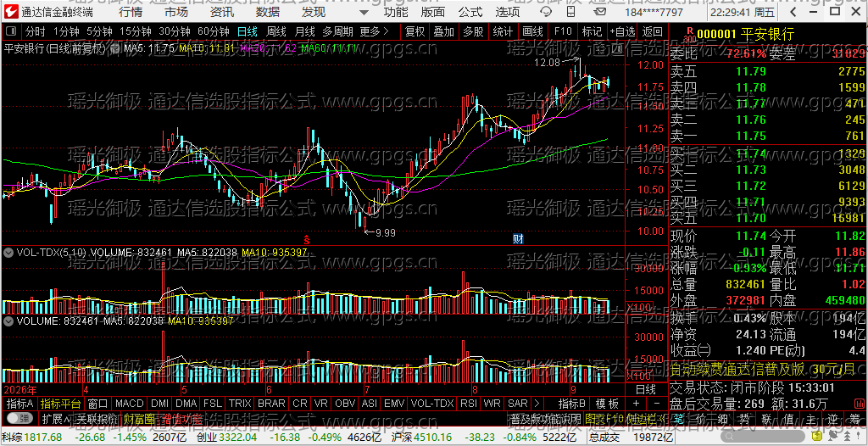The image size is (868, 446).
Task: Collapse the VOLUME indicator panel
Action: pos(8,321)
